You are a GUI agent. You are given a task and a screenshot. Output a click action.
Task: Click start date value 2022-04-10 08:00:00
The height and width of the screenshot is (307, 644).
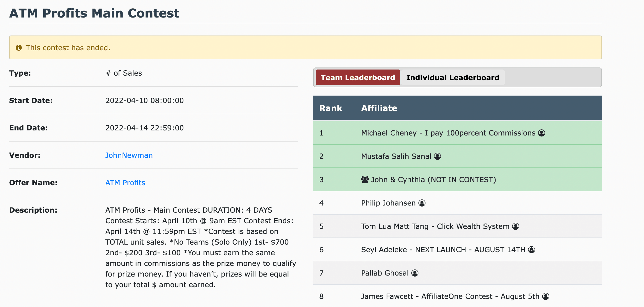(x=144, y=100)
